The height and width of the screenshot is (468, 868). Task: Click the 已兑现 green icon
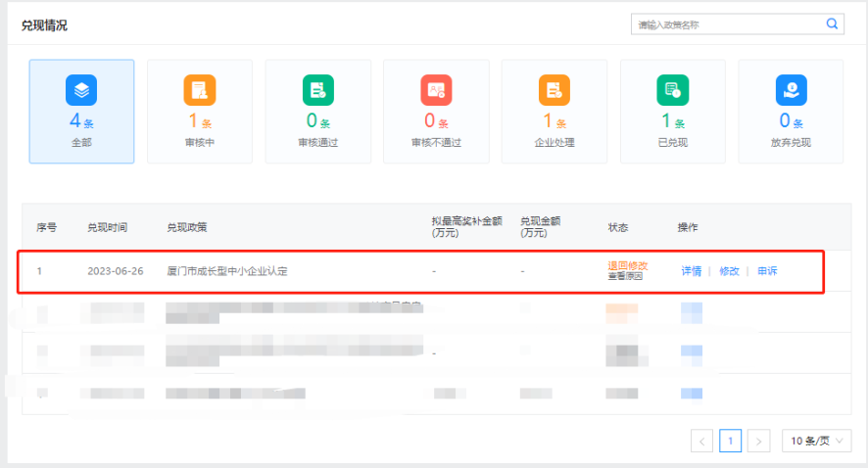[x=673, y=90]
